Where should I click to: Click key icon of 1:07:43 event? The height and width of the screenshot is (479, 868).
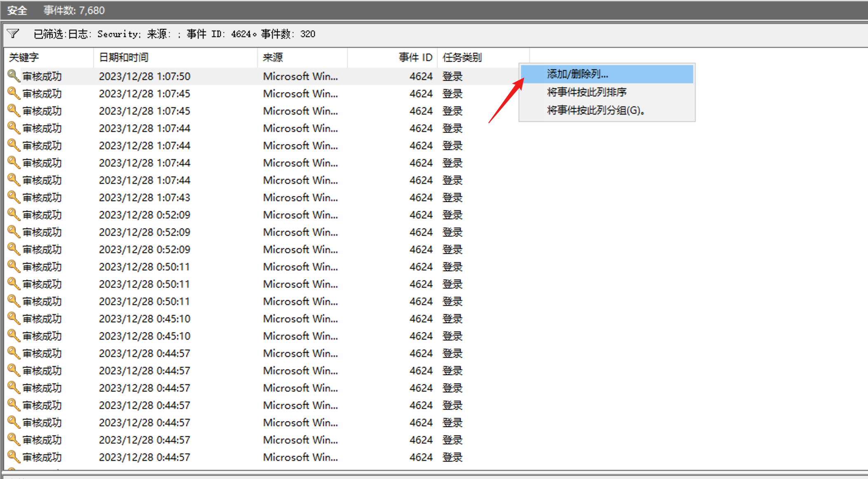pos(14,197)
